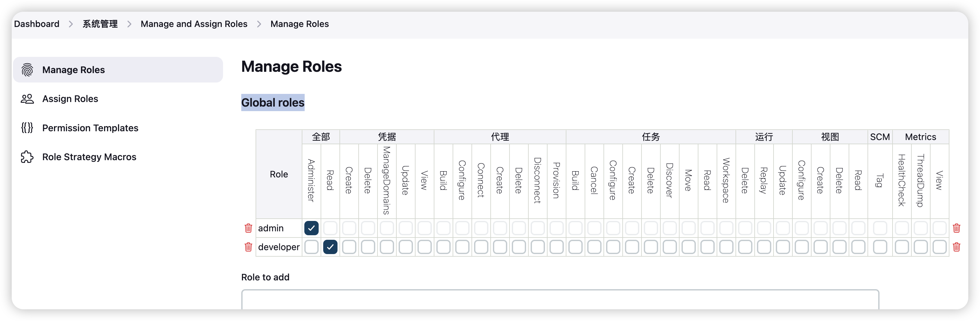Expand chevron after Dashboard breadcrumb
The width and height of the screenshot is (980, 321).
pos(71,24)
